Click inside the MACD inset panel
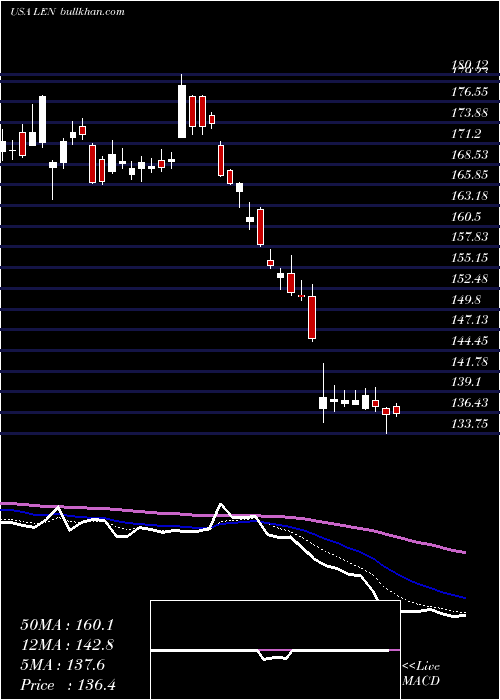The height and width of the screenshot is (700, 500). 275,650
